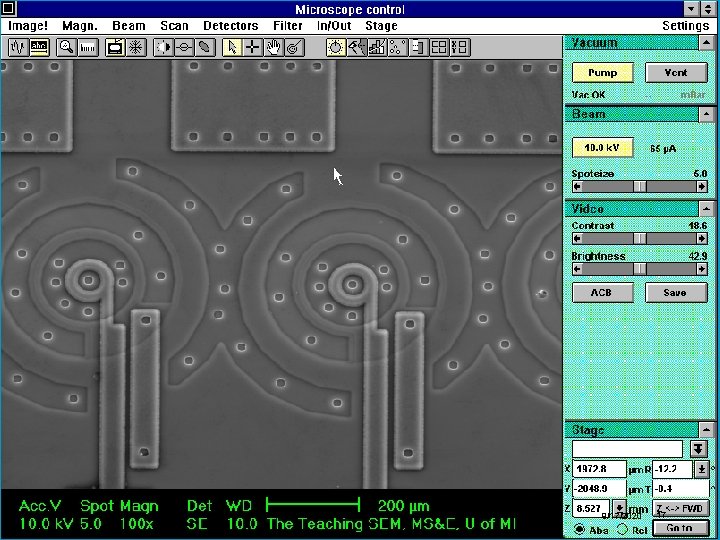Click the stage controls grid toolbar icon
The height and width of the screenshot is (540, 720).
click(460, 47)
